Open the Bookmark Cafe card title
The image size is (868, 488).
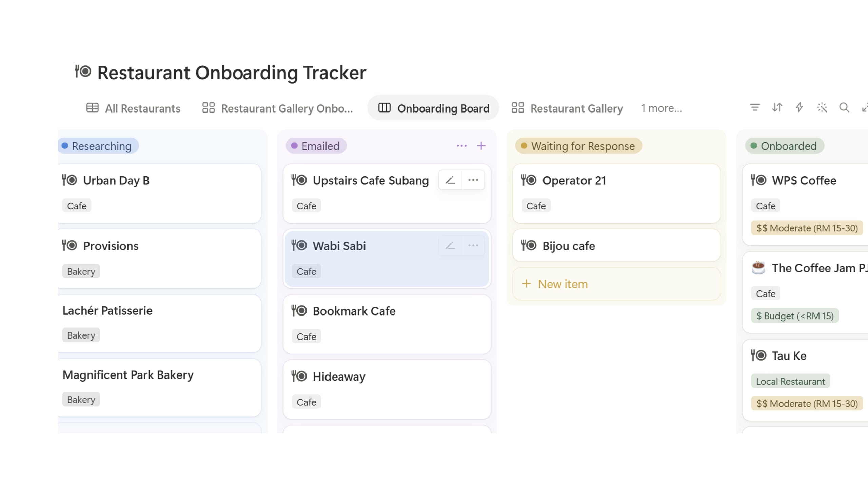354,311
